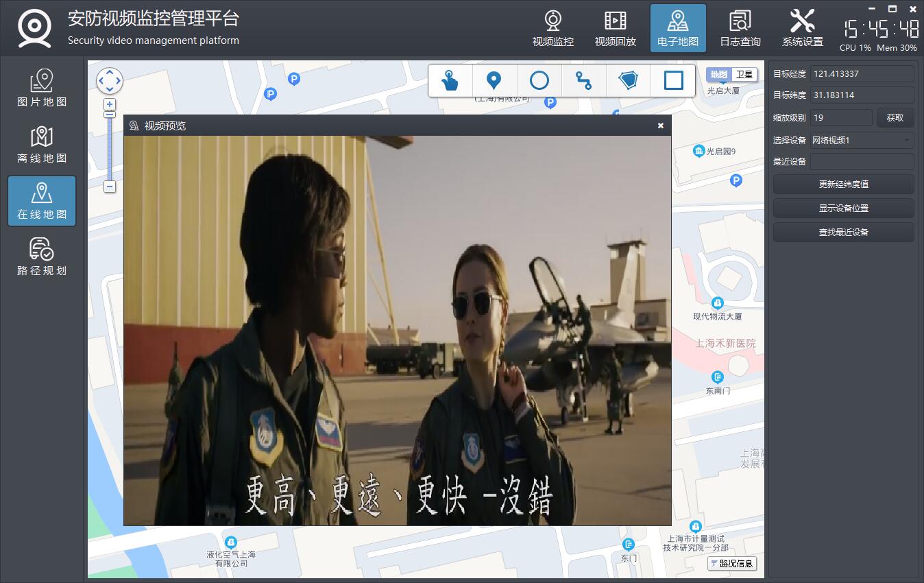The image size is (924, 583).
Task: Expand the 选择设备 device dropdown
Action: coord(862,141)
